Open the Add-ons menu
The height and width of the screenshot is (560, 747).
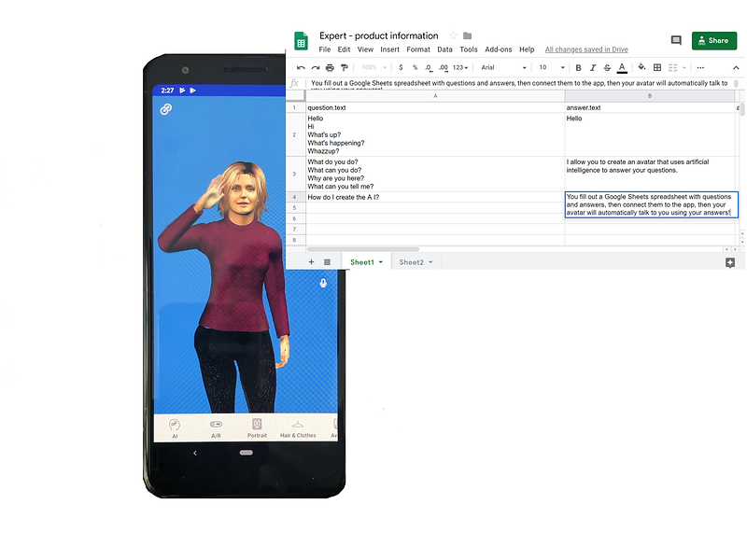click(x=499, y=49)
